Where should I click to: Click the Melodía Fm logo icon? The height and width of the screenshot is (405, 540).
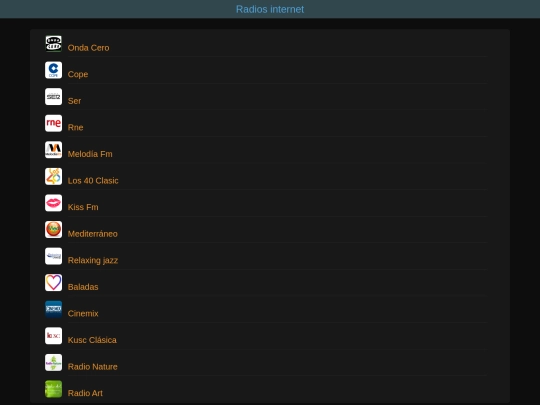[53, 150]
